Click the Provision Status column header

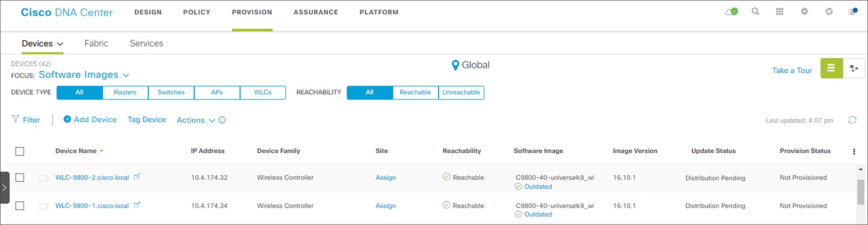[x=805, y=151]
